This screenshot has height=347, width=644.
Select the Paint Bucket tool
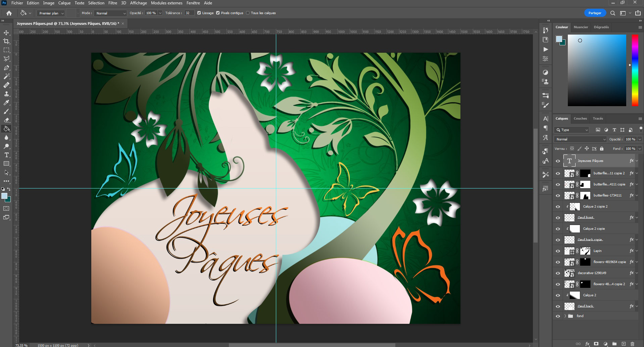coord(6,129)
